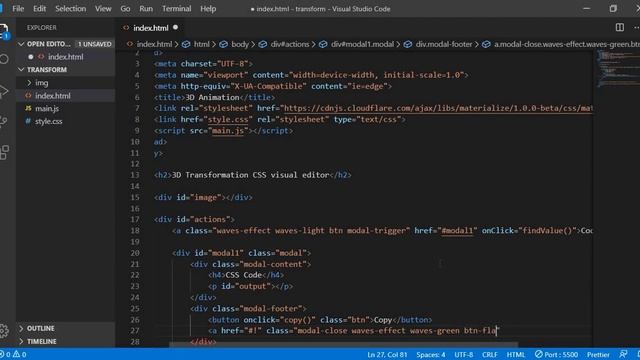
Task: Click the EXPLORER panel title
Action: point(42,27)
